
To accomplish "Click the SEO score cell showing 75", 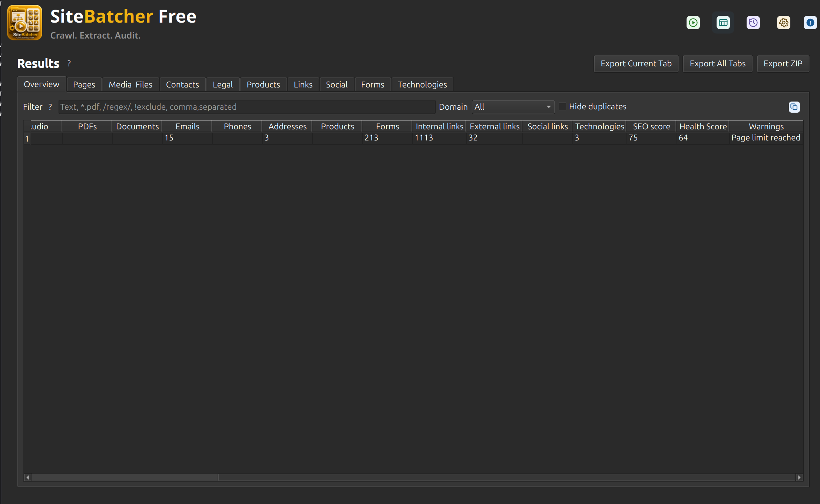I will (x=651, y=138).
